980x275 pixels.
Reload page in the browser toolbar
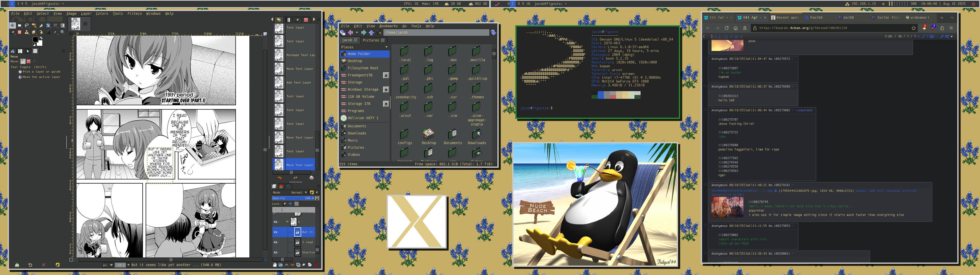point(726,28)
